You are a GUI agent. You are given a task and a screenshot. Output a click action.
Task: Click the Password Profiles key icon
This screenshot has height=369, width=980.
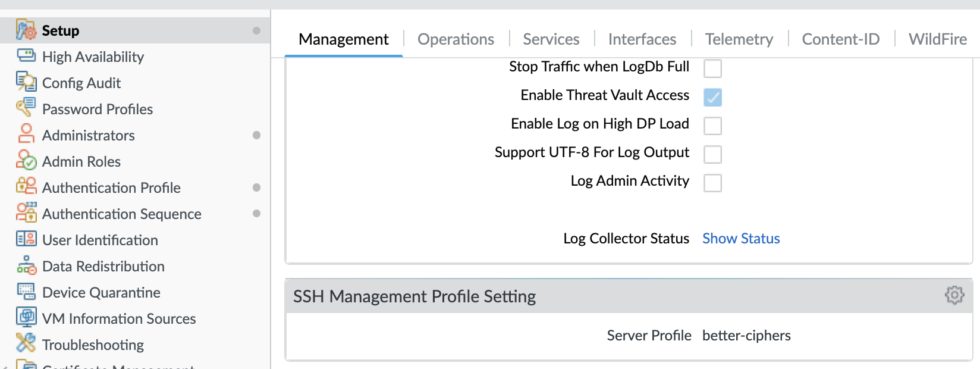click(26, 108)
